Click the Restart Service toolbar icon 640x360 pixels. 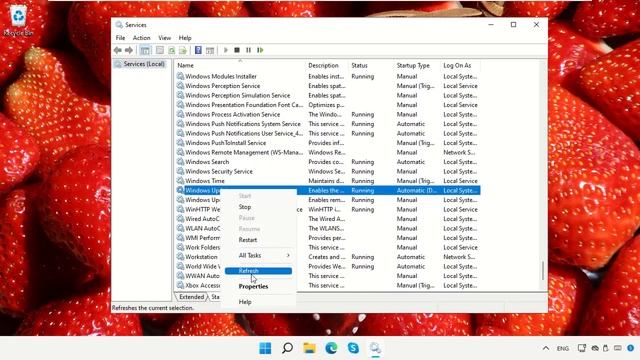pyautogui.click(x=260, y=50)
